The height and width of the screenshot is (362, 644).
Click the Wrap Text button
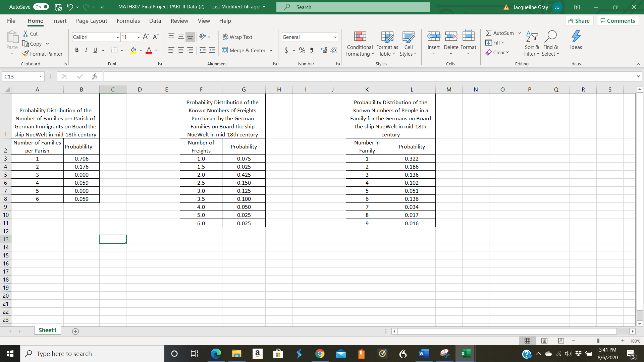(238, 37)
